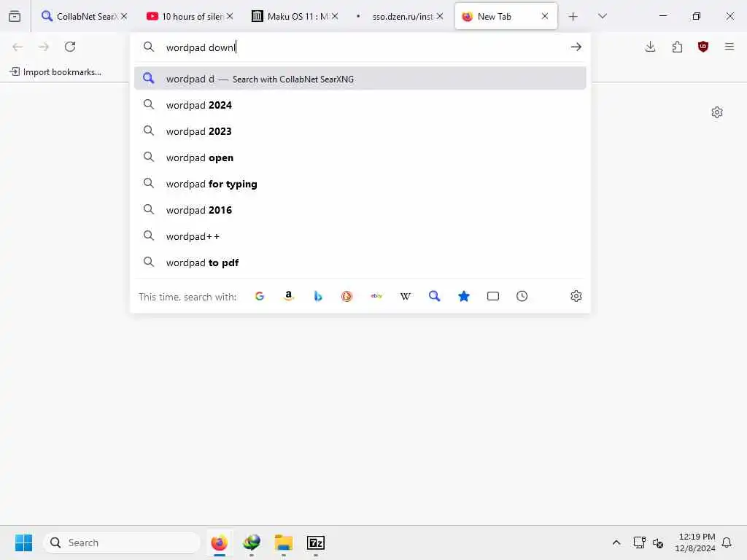Open a new tab with plus button

tap(573, 17)
